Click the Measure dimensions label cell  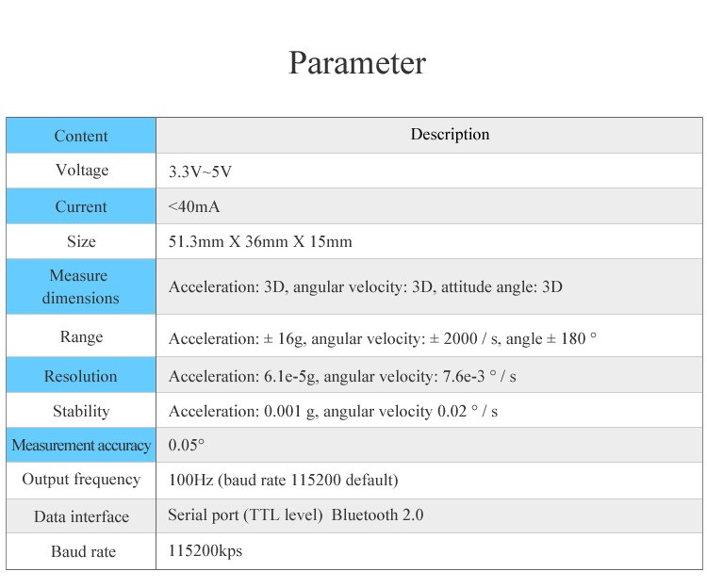81,286
